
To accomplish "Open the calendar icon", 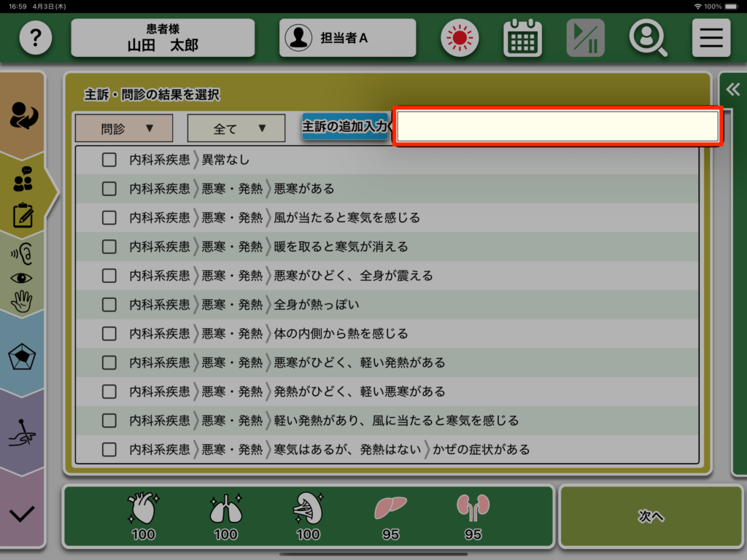I will pos(522,38).
